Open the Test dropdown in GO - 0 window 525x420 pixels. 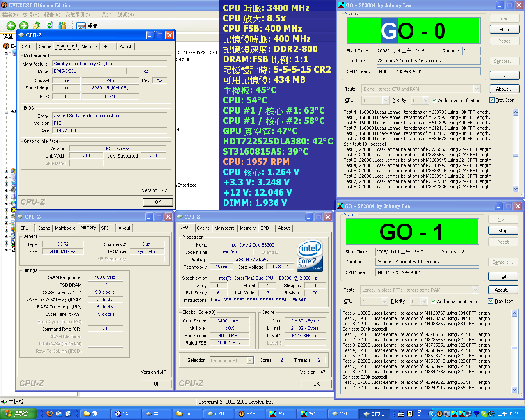click(477, 89)
